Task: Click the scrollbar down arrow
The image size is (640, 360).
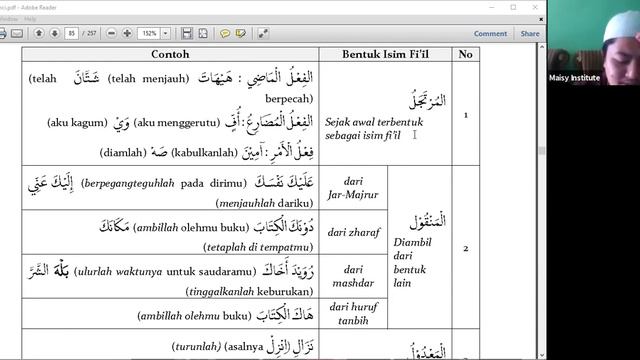Action: 542,355
